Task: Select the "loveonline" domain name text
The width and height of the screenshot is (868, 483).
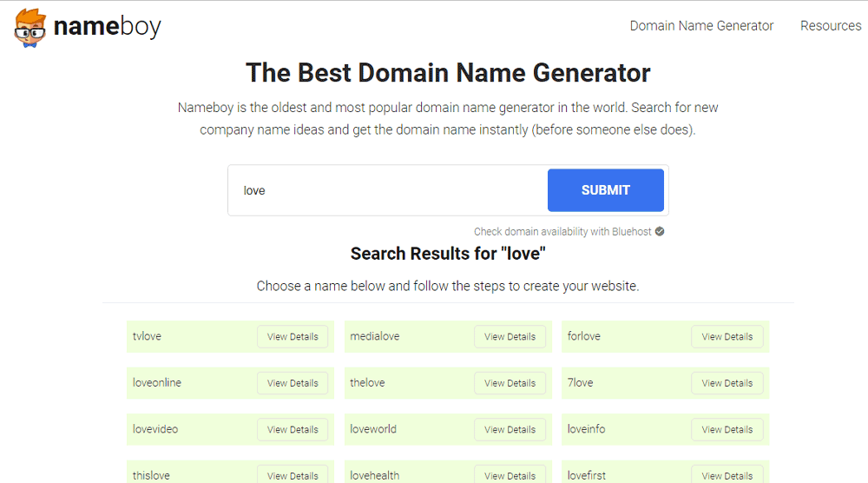Action: pos(156,383)
